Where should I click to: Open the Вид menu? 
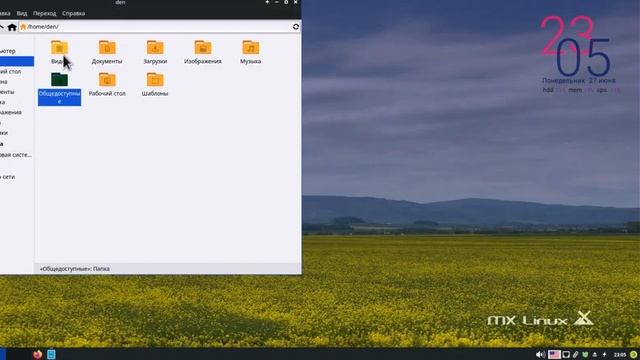[x=22, y=13]
